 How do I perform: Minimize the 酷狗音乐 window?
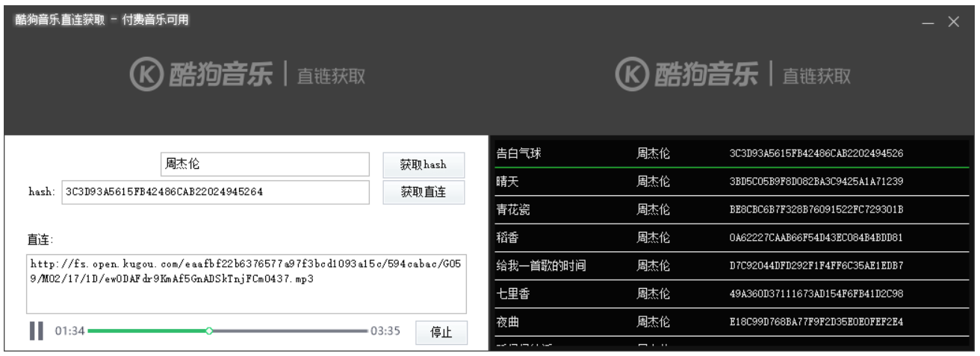[928, 22]
